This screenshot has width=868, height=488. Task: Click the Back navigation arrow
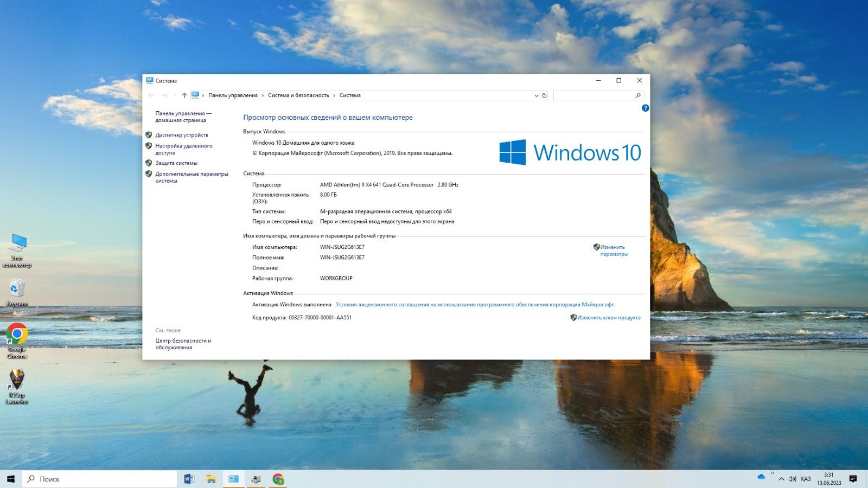(151, 95)
